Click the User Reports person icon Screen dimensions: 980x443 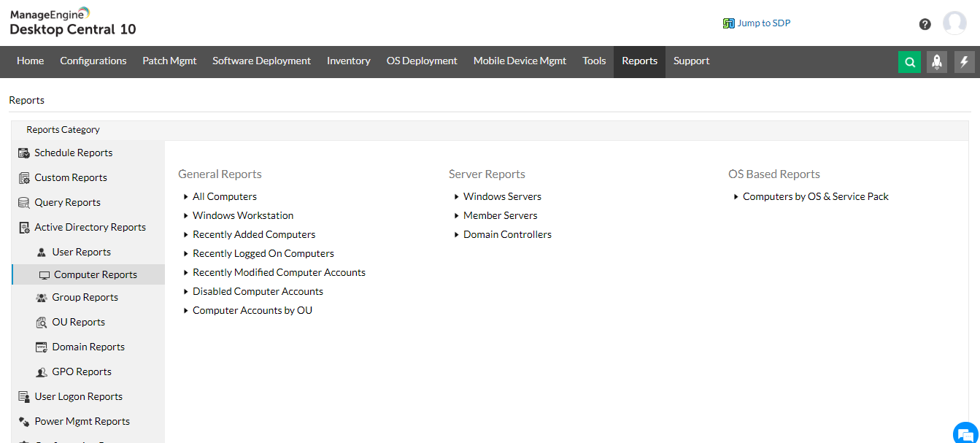tap(42, 253)
